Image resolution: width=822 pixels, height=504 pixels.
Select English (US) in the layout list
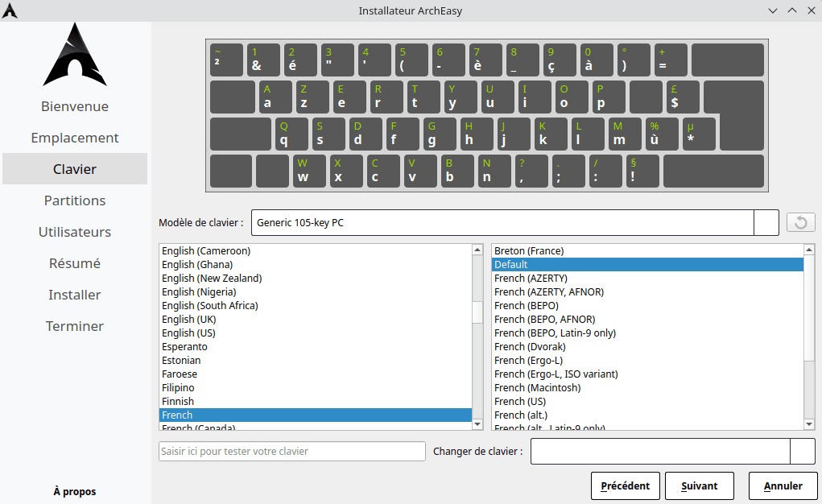coord(188,333)
